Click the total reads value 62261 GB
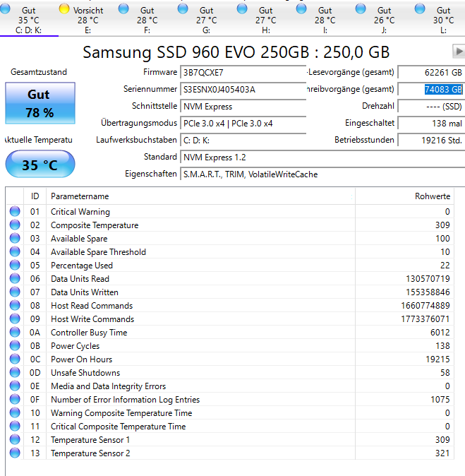465x476 pixels. click(431, 73)
